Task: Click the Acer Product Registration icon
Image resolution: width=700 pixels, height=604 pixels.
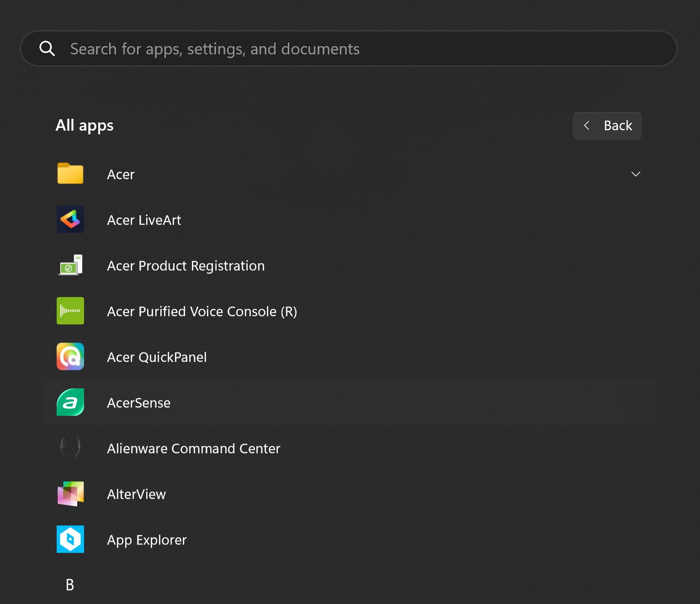Action: point(70,265)
